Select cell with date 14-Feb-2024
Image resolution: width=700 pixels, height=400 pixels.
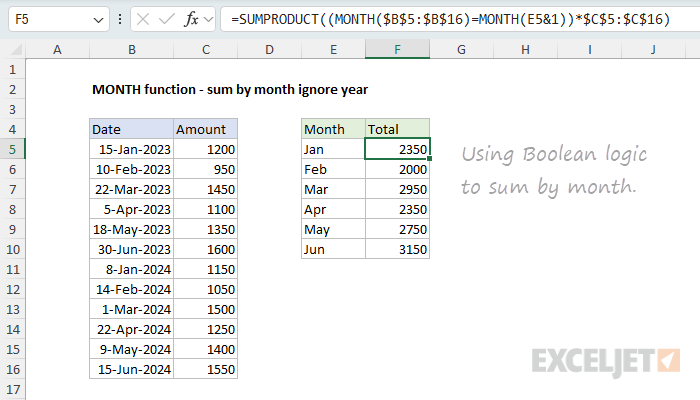[x=132, y=289]
